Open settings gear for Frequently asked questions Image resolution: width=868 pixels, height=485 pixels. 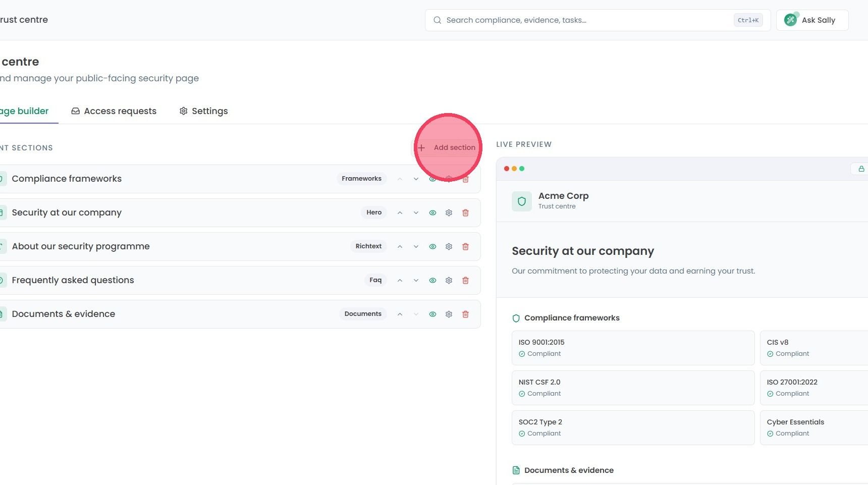tap(449, 281)
